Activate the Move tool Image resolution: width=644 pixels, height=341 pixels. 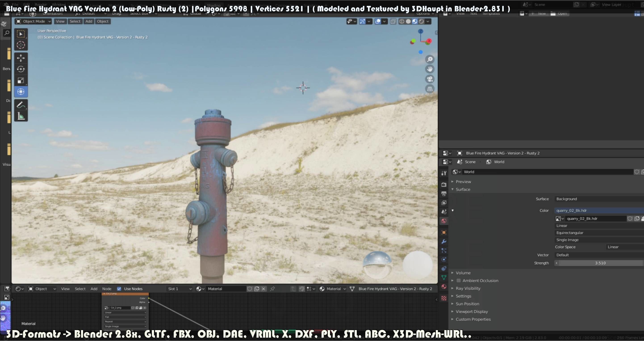tap(21, 58)
